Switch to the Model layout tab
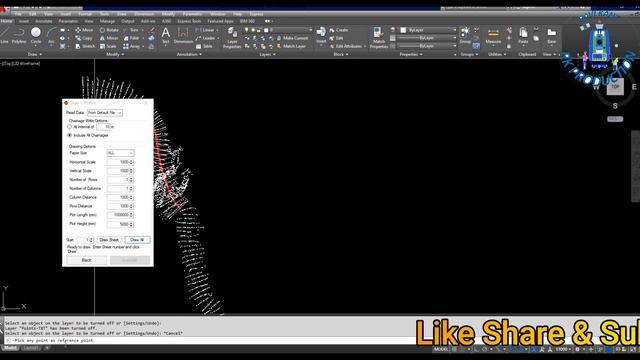This screenshot has width=640, height=360. coord(10,348)
